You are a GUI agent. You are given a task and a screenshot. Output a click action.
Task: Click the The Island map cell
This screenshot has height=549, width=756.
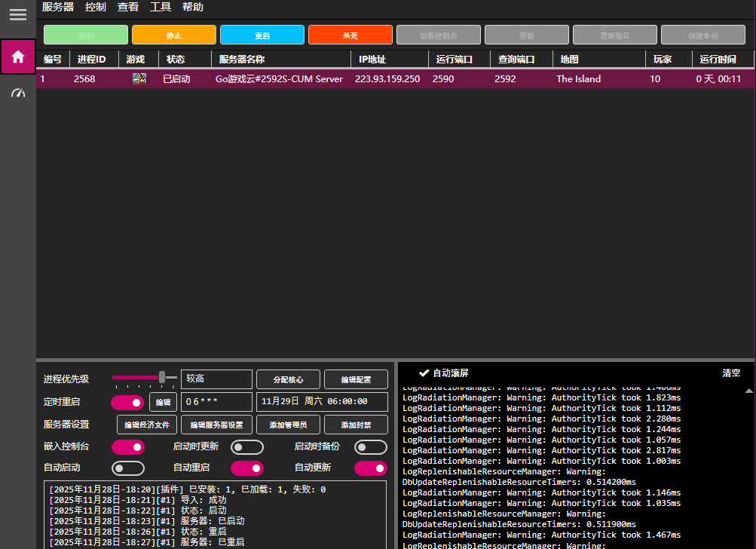(x=579, y=79)
